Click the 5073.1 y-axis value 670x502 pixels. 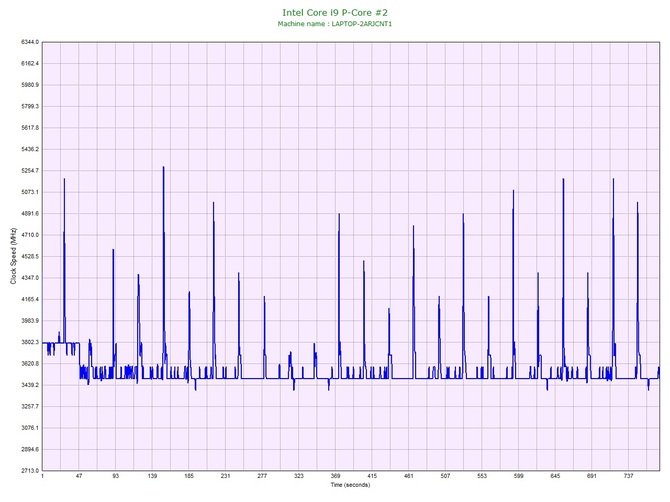[30, 192]
